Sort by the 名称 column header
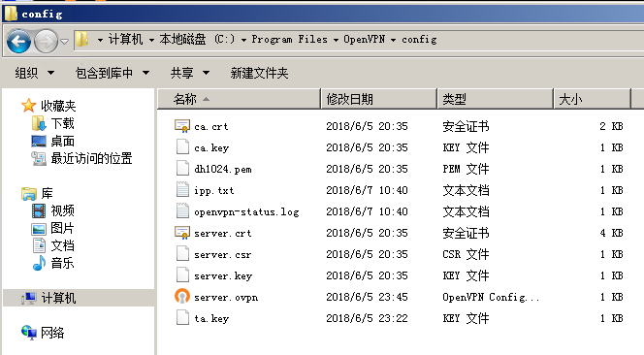644x355 pixels. pyautogui.click(x=239, y=99)
